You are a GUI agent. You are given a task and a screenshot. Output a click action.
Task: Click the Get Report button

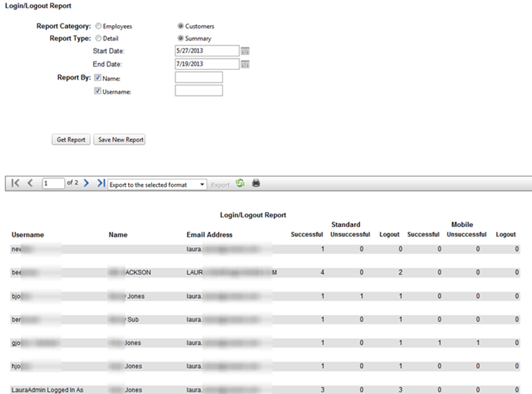tap(71, 140)
